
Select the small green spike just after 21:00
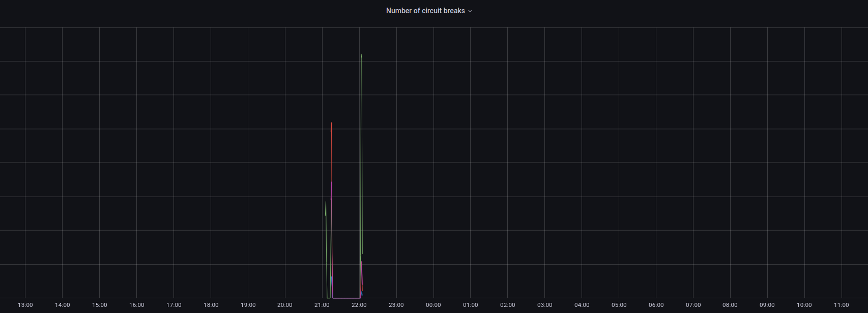click(x=326, y=203)
